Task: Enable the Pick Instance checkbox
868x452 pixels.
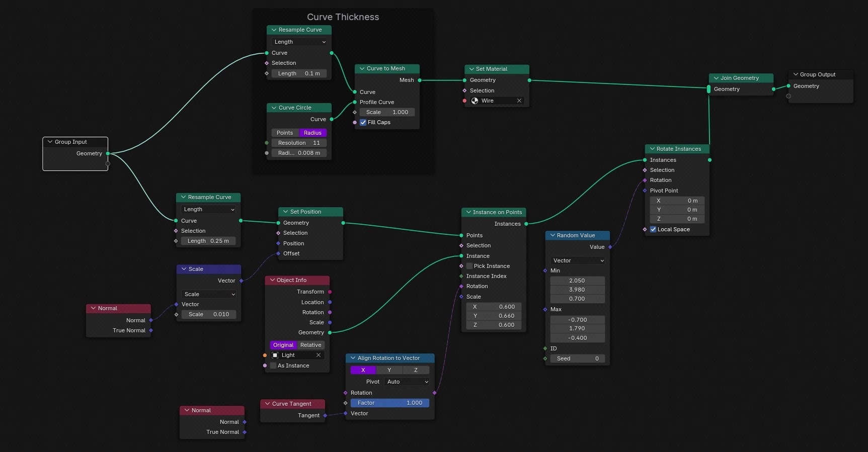Action: click(469, 266)
